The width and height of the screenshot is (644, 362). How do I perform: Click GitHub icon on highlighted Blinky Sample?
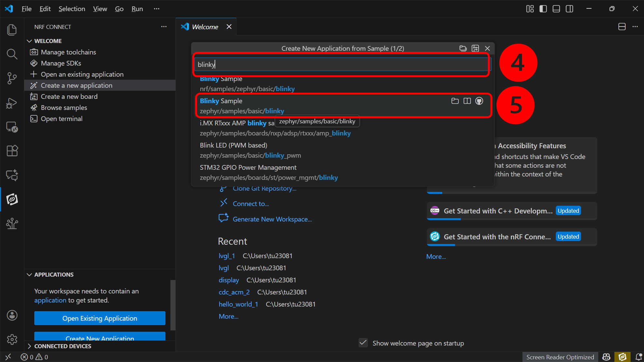[x=479, y=101]
